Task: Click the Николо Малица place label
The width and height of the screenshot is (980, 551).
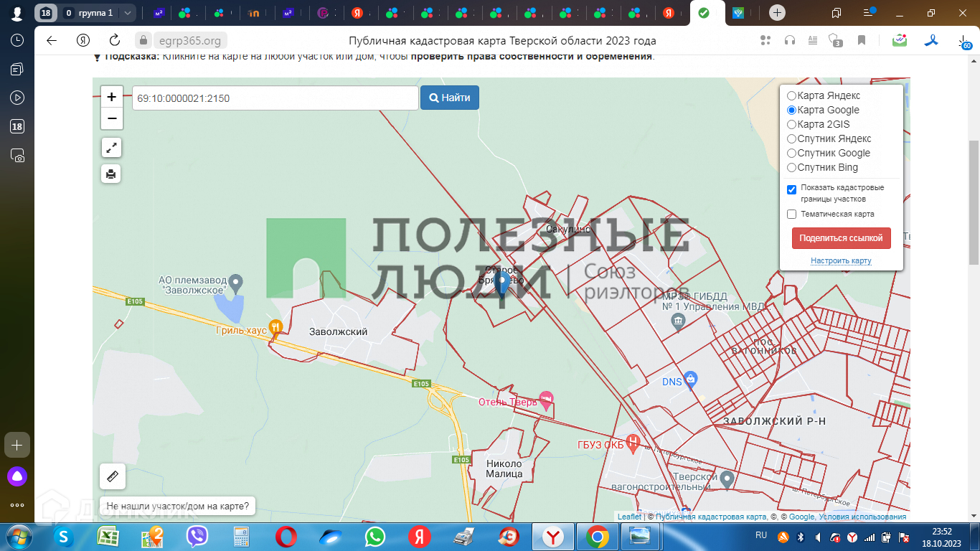Action: tap(504, 468)
